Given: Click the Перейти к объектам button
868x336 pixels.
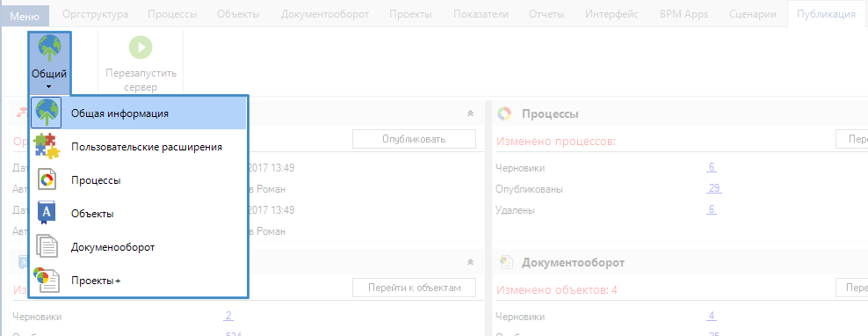Looking at the screenshot, I should 414,288.
